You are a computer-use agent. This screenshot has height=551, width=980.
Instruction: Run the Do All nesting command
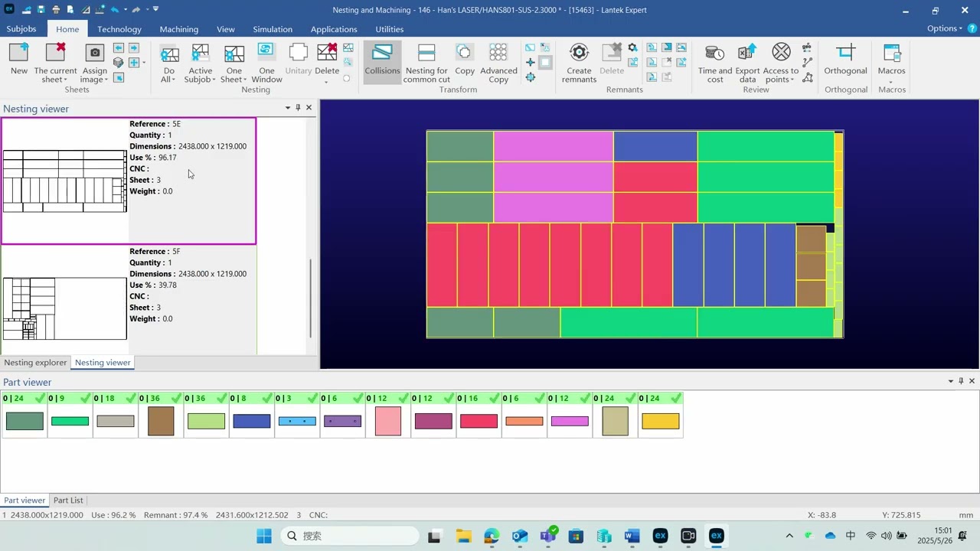click(169, 63)
